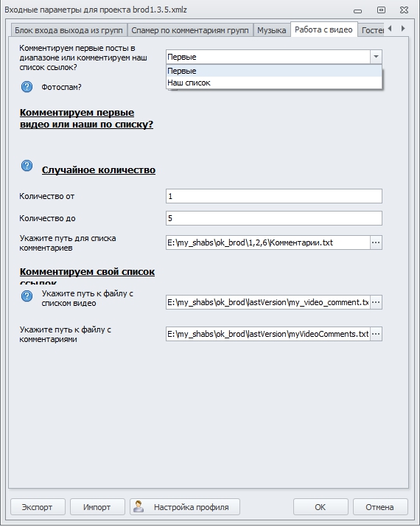Viewport: 420px width, 527px height.
Task: Open file browser for myVideoComments.txt path
Action: (x=376, y=334)
